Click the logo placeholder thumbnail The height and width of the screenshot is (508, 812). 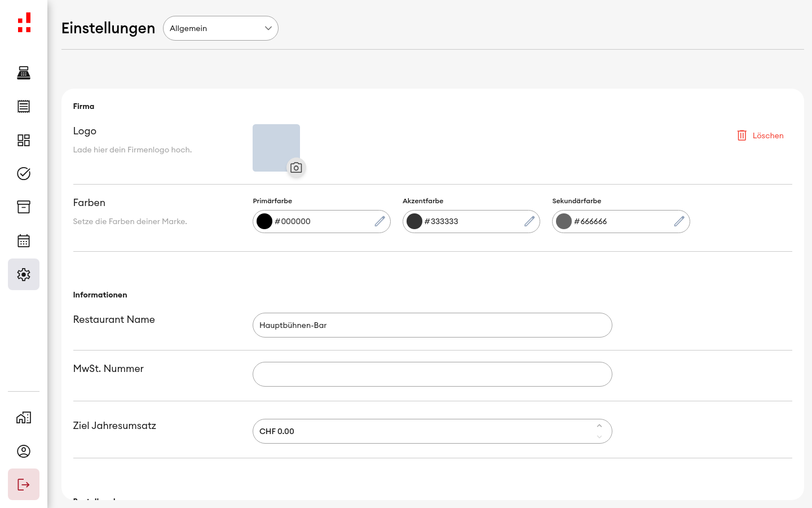[x=276, y=148]
